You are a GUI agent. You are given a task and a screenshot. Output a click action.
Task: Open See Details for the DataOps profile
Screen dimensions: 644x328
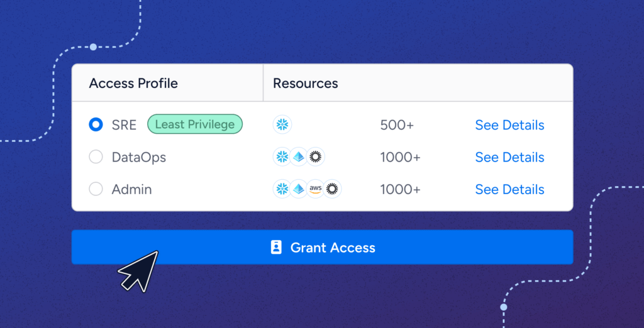pos(509,157)
